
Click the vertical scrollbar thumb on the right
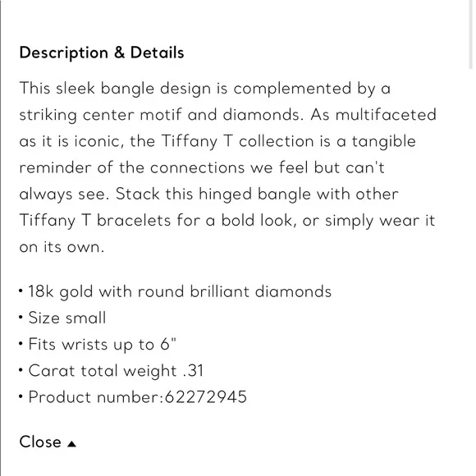coord(470,34)
